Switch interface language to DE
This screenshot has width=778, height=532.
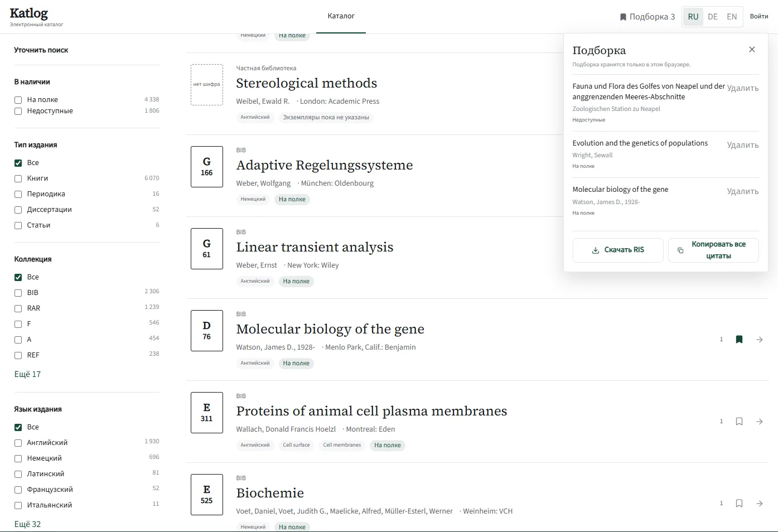(712, 17)
